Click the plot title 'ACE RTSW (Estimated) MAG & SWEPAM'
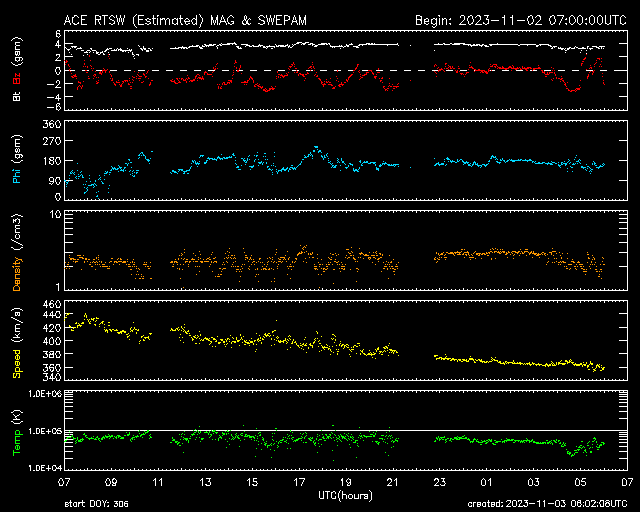This screenshot has width=640, height=512. pos(185,20)
